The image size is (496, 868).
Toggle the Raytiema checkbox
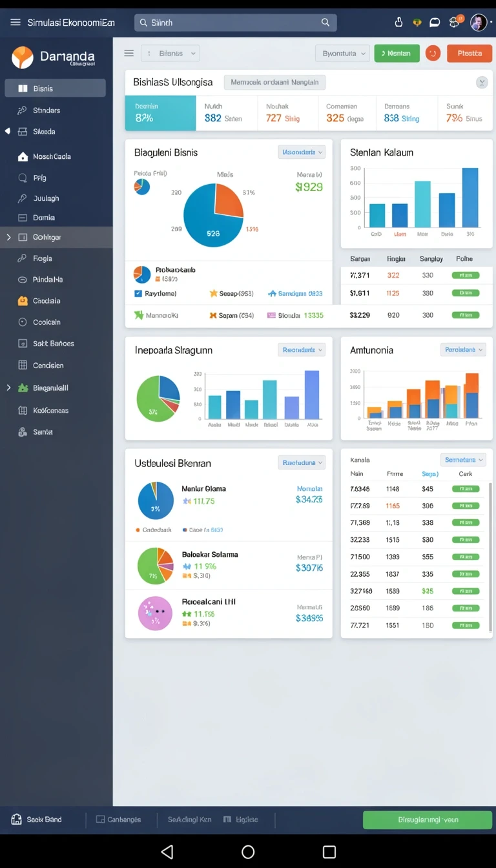[138, 293]
